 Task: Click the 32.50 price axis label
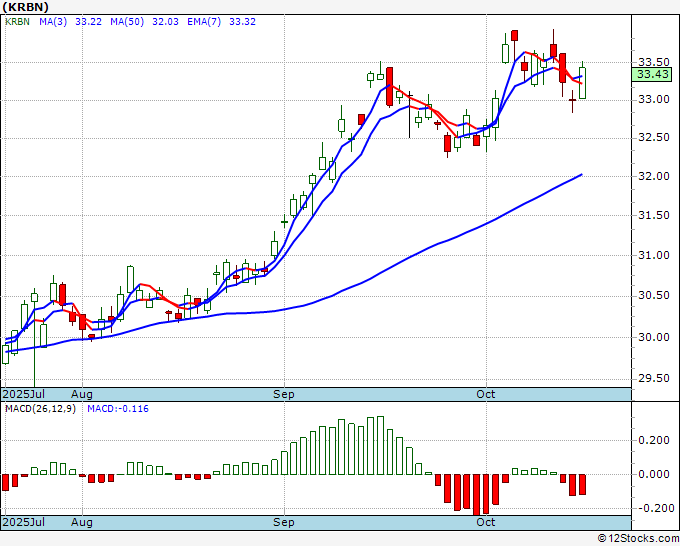pos(654,137)
